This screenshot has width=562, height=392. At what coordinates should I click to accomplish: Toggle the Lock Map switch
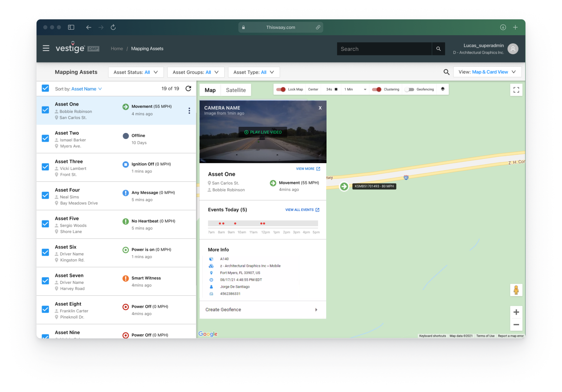click(281, 89)
